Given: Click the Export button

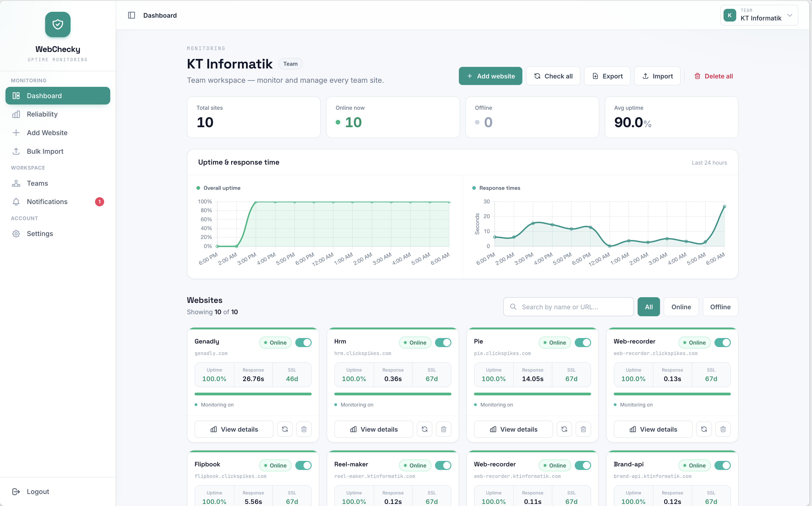Looking at the screenshot, I should click(607, 76).
